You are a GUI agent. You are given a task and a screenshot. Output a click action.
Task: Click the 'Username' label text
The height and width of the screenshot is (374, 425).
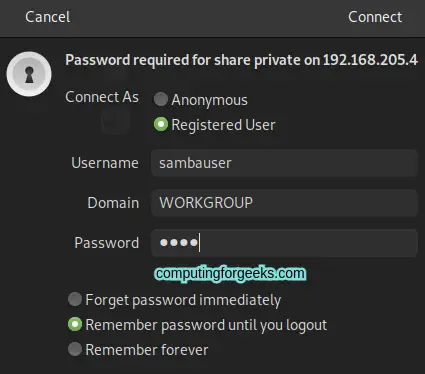105,163
